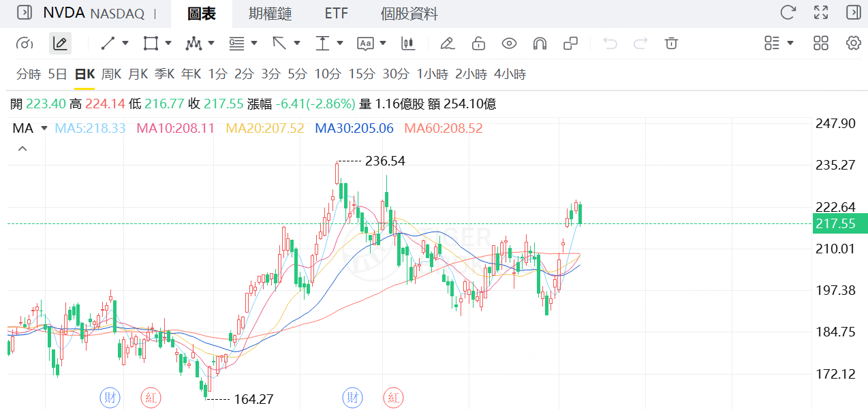Screen dimensions: 868x410
Task: Toggle the drawing lock icon
Action: click(478, 44)
